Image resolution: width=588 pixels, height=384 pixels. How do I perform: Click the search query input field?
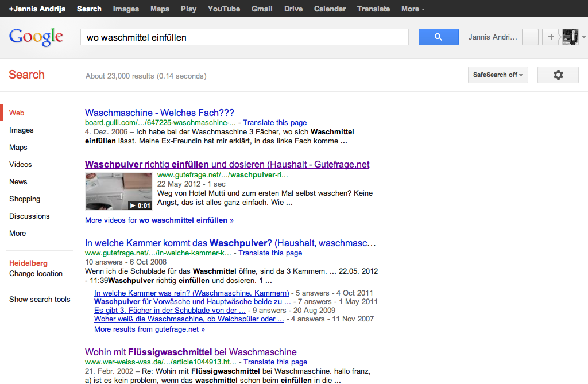point(245,37)
